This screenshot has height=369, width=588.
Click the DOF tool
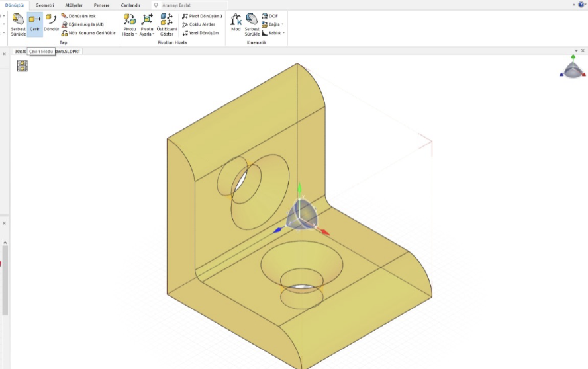(x=270, y=16)
